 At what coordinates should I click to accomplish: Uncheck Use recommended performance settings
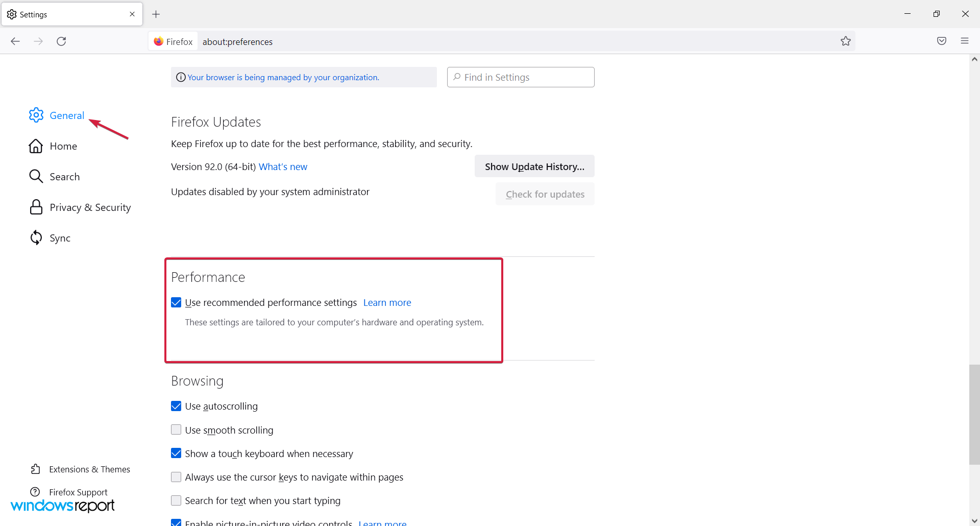click(176, 302)
